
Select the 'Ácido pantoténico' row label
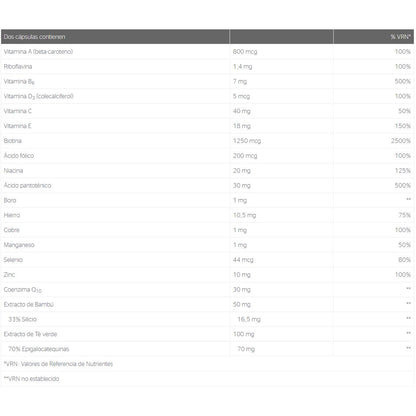click(27, 185)
